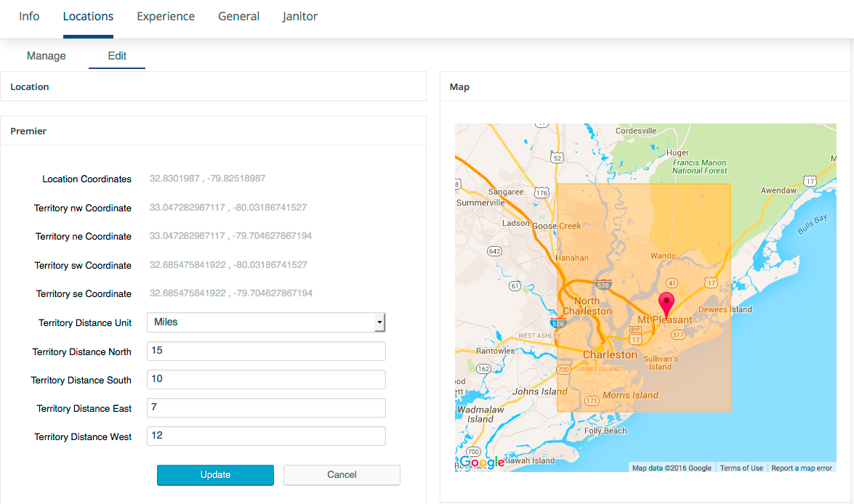854x504 pixels.
Task: Focus the Territory Distance West field
Action: point(266,436)
